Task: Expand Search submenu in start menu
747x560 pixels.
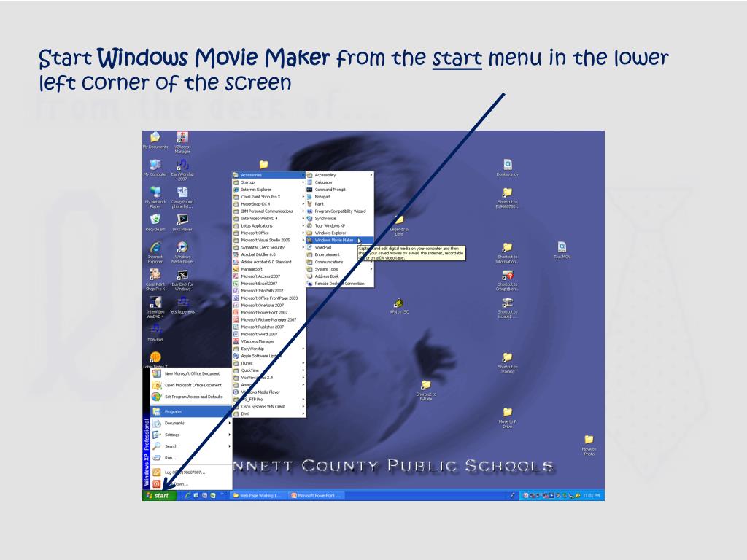Action: pyautogui.click(x=191, y=446)
